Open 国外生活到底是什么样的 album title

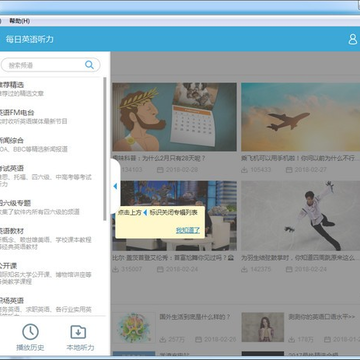click(195, 317)
